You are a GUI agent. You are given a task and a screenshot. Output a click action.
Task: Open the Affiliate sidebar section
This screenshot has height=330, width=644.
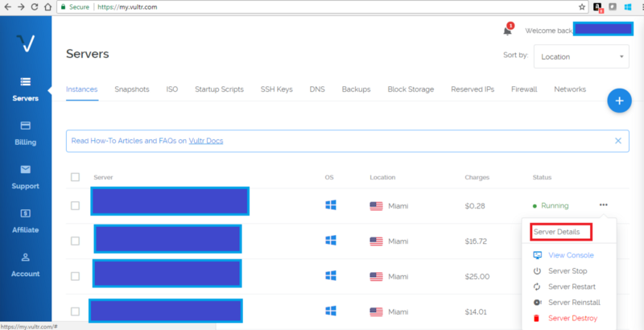click(x=26, y=221)
